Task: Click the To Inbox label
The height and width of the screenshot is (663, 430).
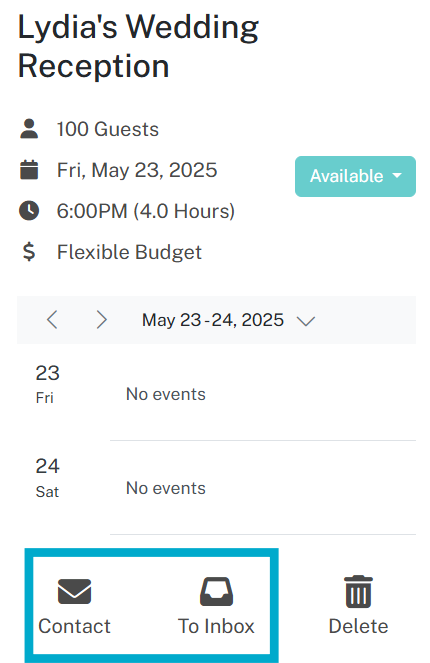Action: (x=216, y=626)
